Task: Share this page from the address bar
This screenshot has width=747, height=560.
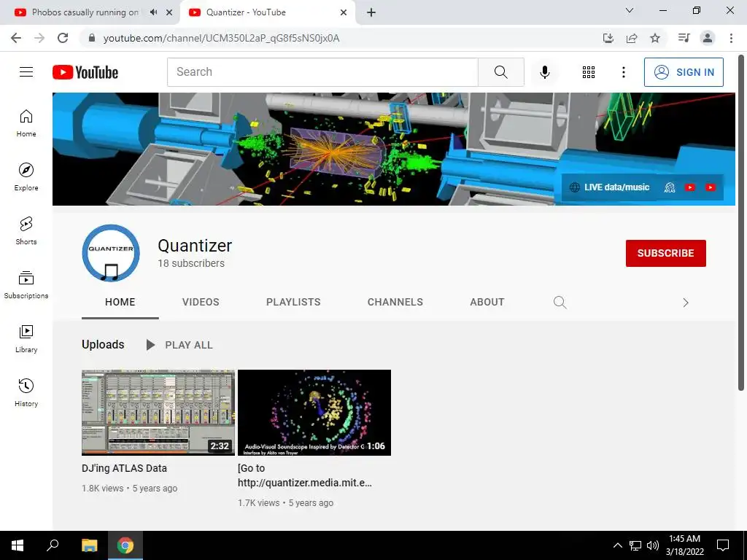Action: [632, 38]
